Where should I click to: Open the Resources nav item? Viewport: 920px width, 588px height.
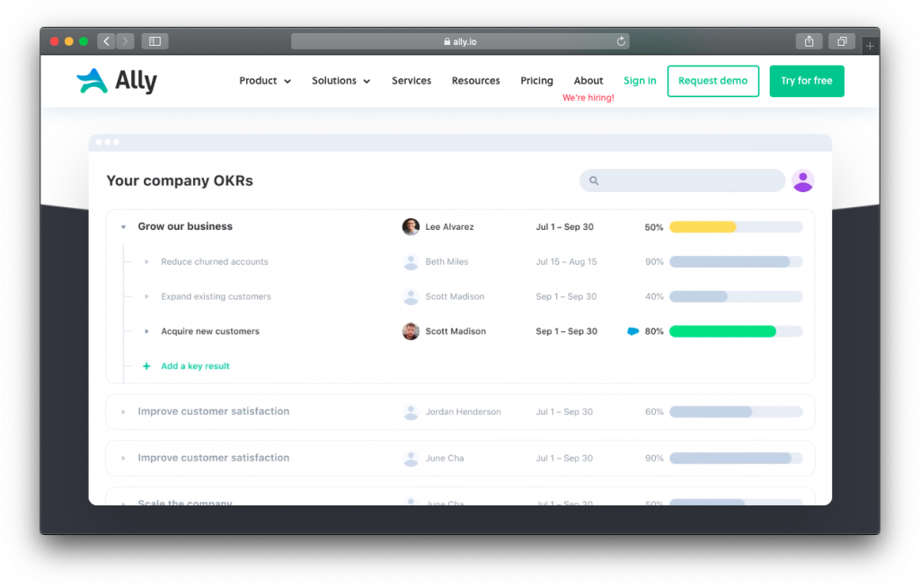pos(476,81)
